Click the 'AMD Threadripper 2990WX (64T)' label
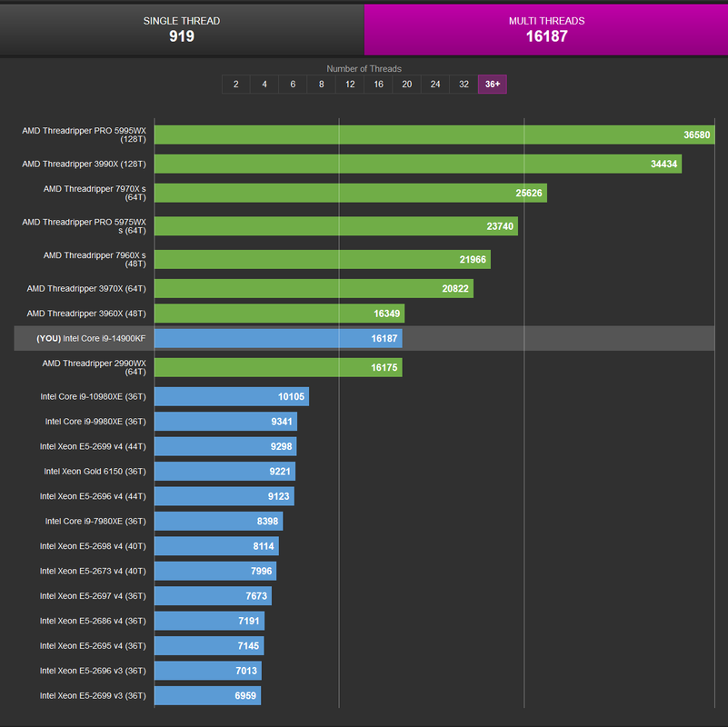The image size is (728, 727). (x=95, y=367)
